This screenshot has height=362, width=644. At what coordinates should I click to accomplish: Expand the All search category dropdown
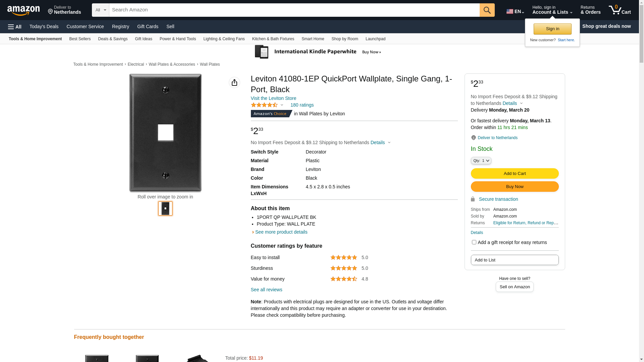pyautogui.click(x=101, y=10)
